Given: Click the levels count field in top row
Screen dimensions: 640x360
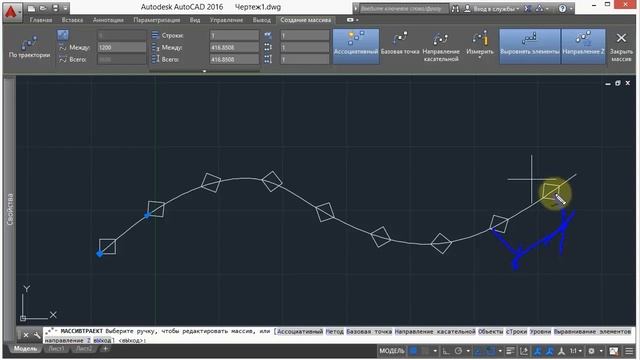Looking at the screenshot, I should point(305,36).
